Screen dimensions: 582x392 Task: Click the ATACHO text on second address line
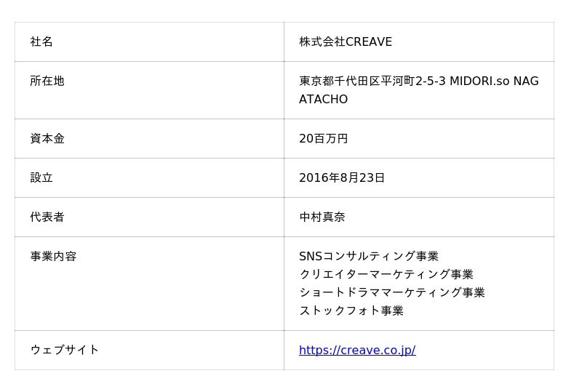coord(323,99)
